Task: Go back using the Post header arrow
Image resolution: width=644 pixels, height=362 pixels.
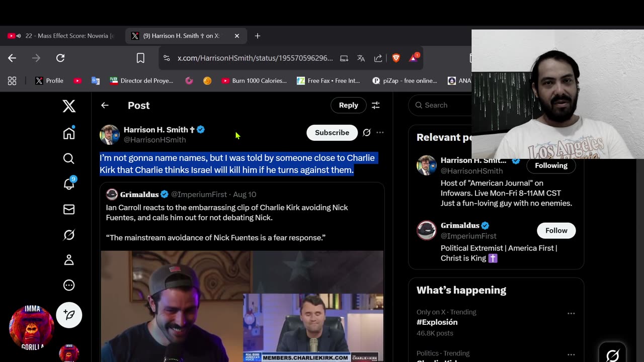Action: 105,105
